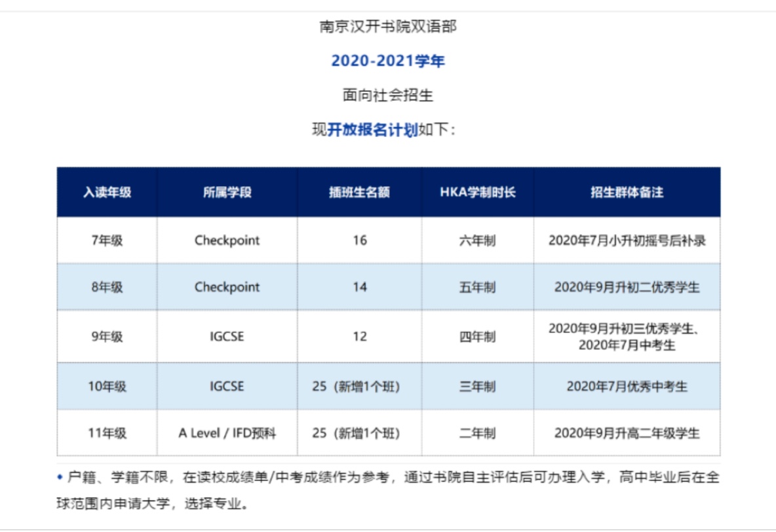776x532 pixels.
Task: Click the 入读年级 column header
Action: coord(107,192)
